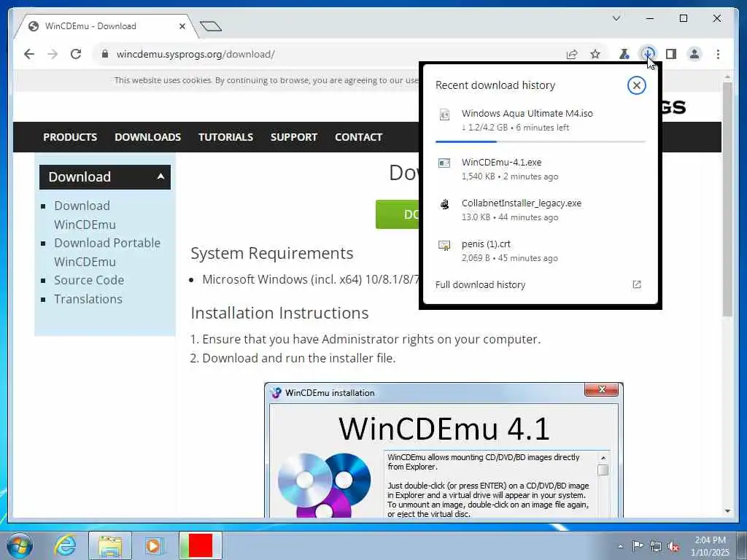Click the Translations sidebar link

pyautogui.click(x=88, y=299)
